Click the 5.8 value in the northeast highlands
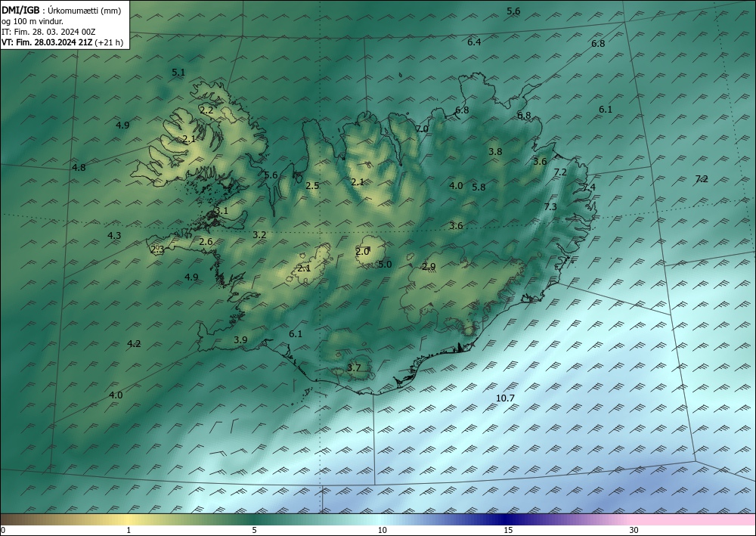 [479, 187]
